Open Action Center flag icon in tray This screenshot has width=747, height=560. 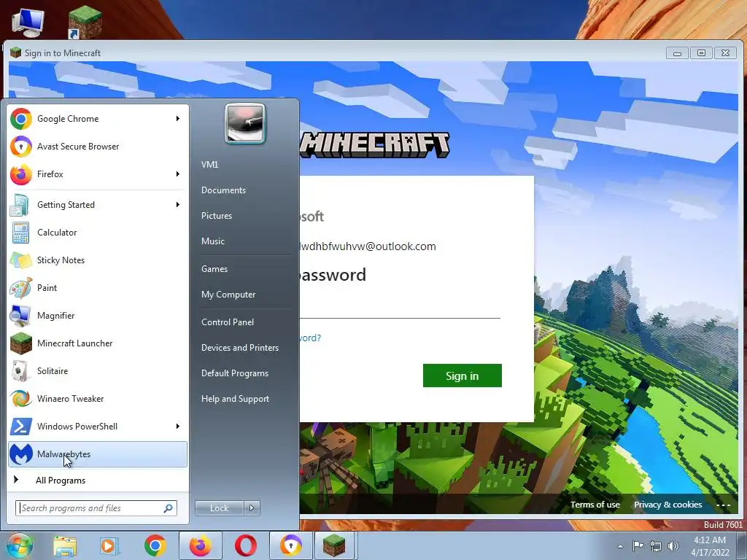click(638, 545)
